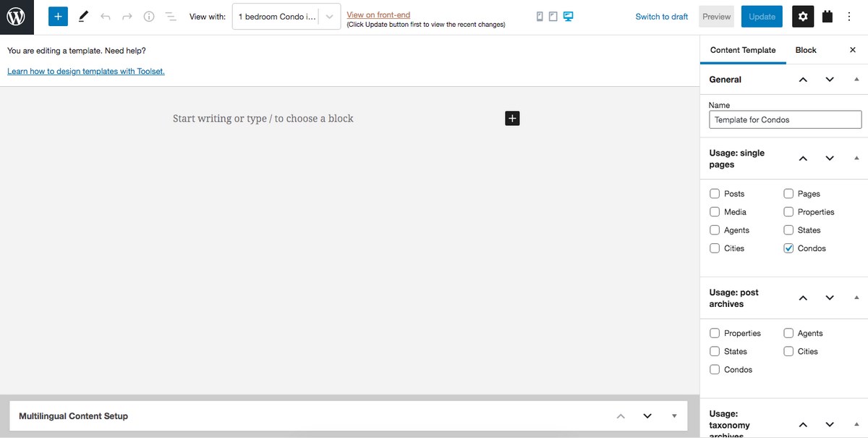Check Condos under post archives usage
Screen dimensions: 868x438
coord(715,370)
